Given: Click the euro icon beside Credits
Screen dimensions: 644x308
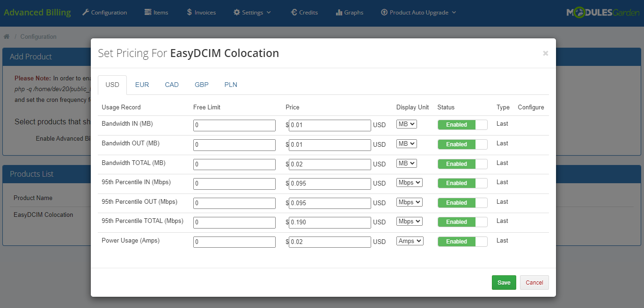Looking at the screenshot, I should (294, 12).
